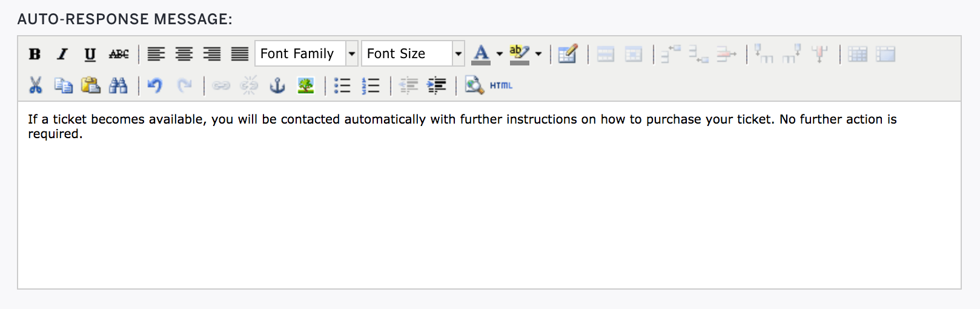Expand the text color picker arrow
This screenshot has height=309, width=980.
point(500,54)
